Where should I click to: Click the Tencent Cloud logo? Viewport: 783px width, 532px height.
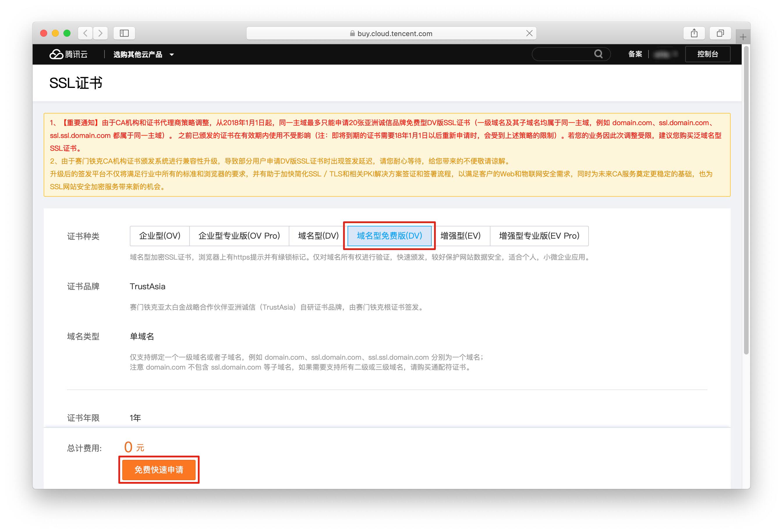coord(69,54)
